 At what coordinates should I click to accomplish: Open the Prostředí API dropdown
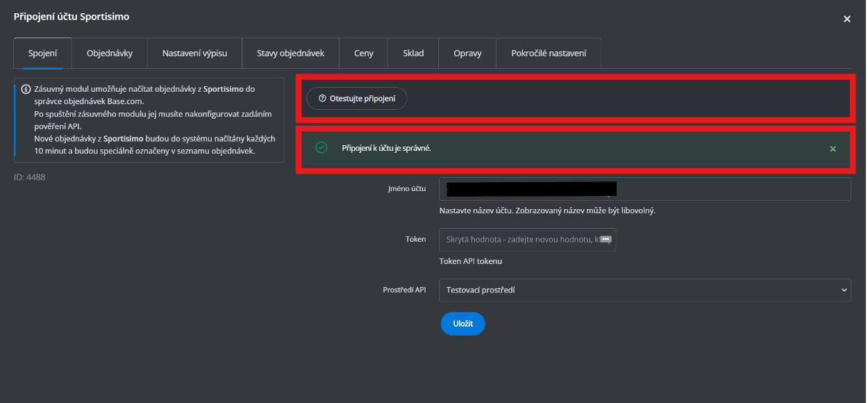click(x=645, y=290)
